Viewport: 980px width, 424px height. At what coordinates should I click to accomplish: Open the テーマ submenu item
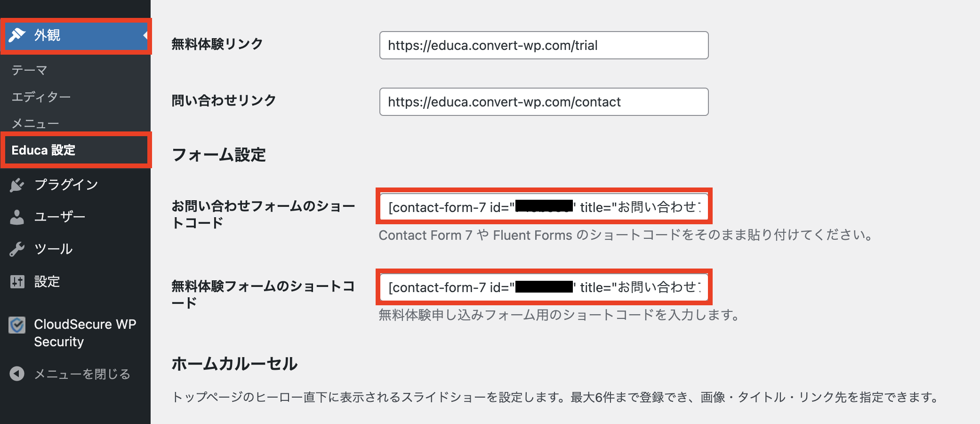(29, 70)
